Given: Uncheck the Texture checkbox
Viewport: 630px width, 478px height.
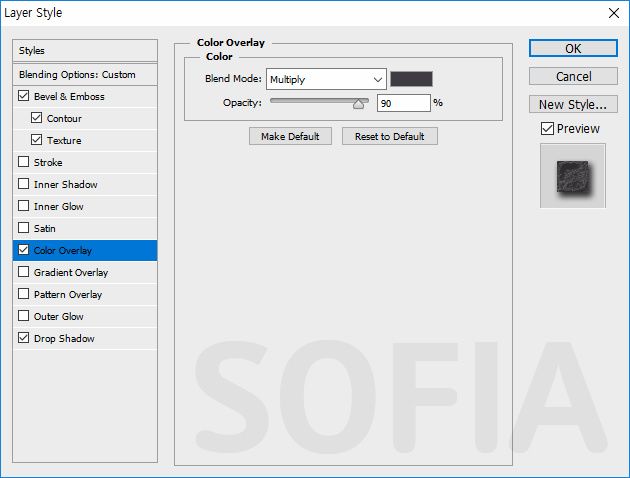Looking at the screenshot, I should coord(37,140).
